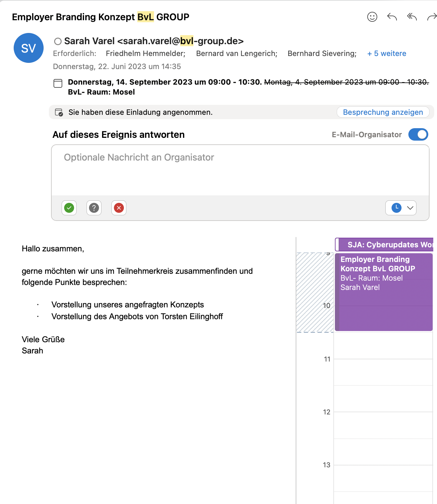
Task: Click the reply arrow icon
Action: tap(392, 17)
